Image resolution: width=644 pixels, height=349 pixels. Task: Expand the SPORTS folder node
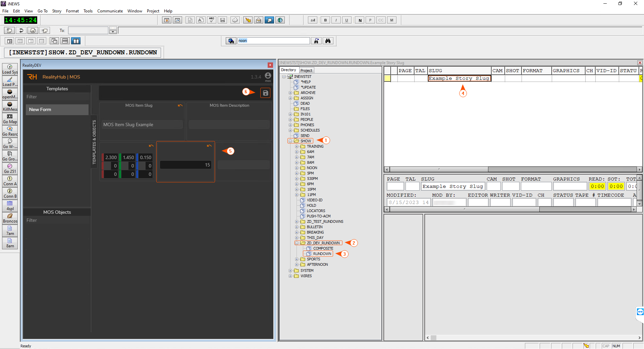pyautogui.click(x=297, y=259)
